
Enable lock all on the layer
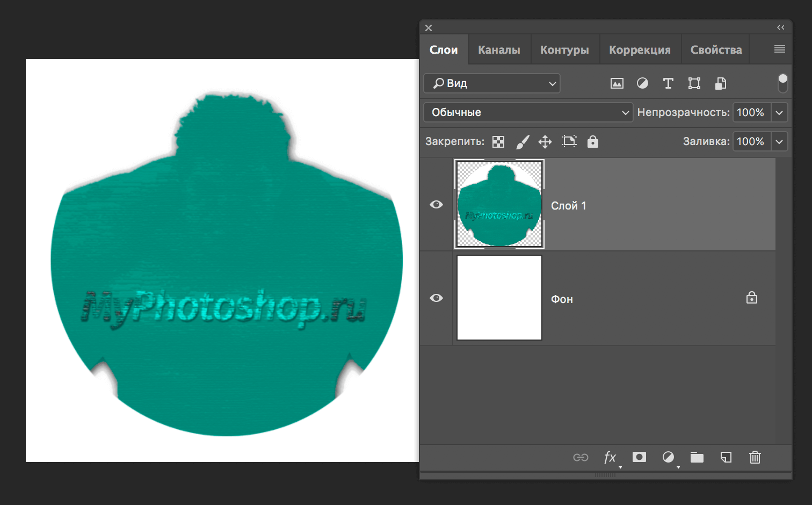click(x=592, y=141)
